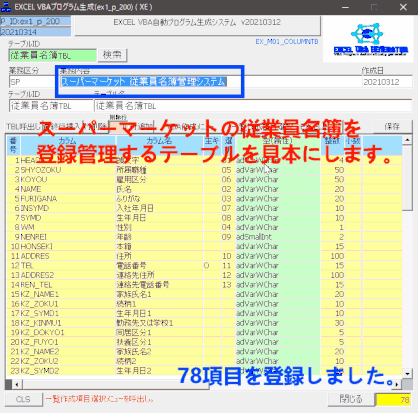Click the 作成日 field showing 20210312
Screen dimensions: 418x413
387,82
